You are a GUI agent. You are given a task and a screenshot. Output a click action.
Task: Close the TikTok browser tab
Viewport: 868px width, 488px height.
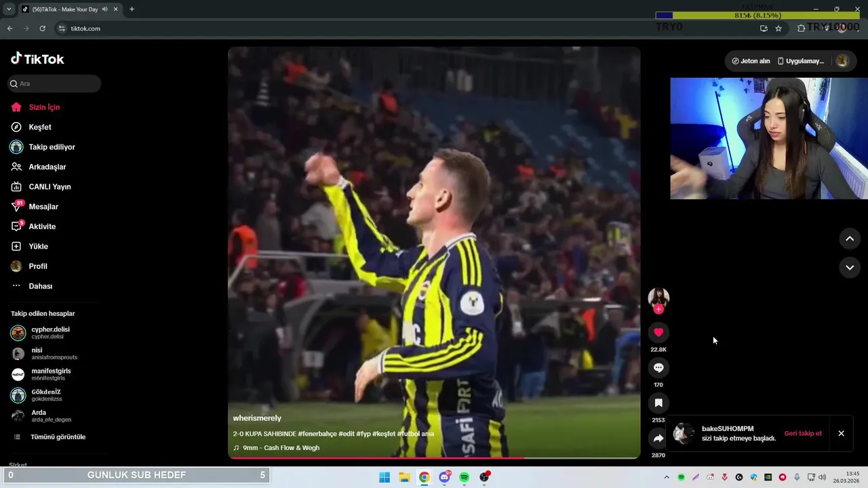coord(116,9)
